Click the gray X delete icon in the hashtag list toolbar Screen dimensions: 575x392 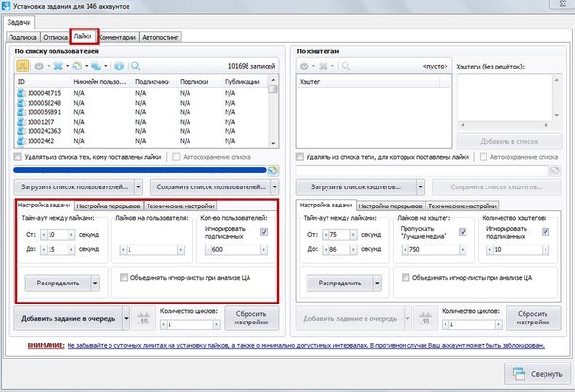pos(323,67)
